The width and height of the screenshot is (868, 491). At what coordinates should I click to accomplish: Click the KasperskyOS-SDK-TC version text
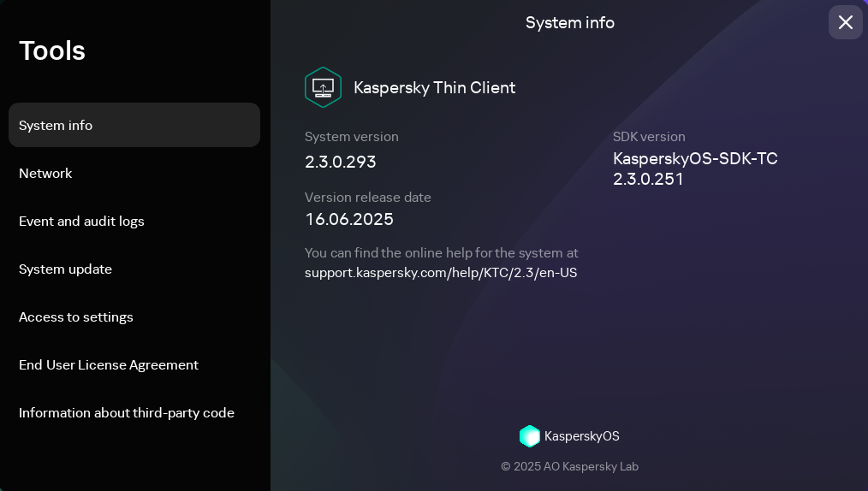[695, 169]
